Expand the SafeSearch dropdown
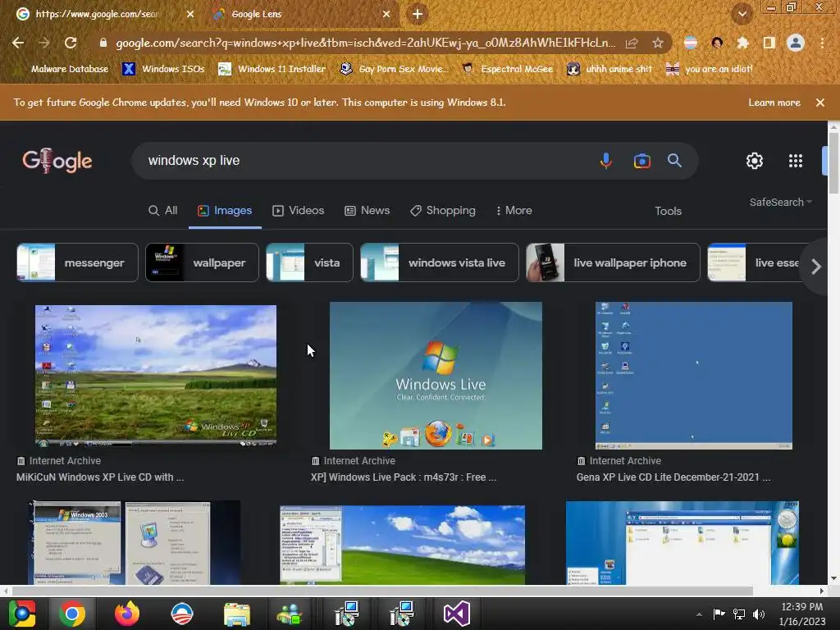This screenshot has width=840, height=630. 781,203
